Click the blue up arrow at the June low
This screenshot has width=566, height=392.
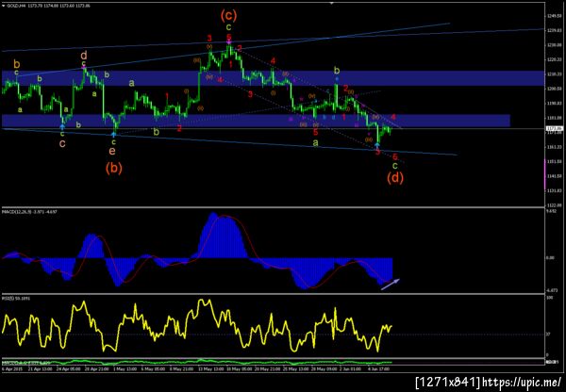click(x=377, y=145)
